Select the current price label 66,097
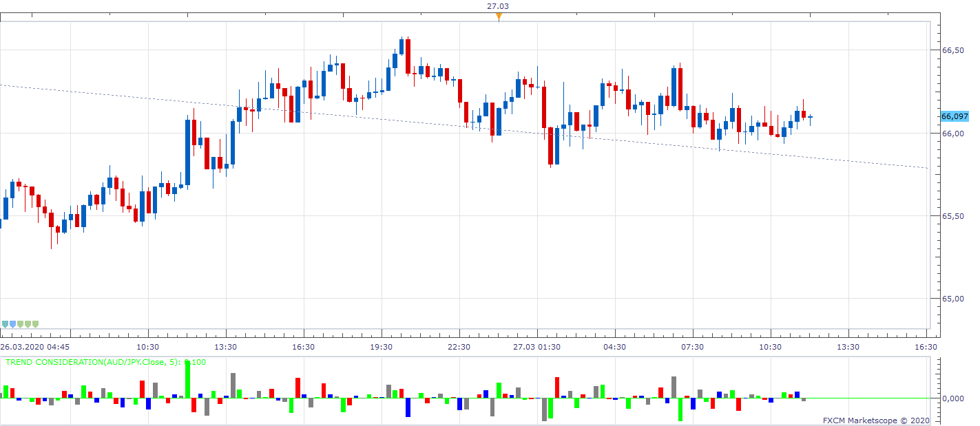Screen dimensions: 980x426 955,116
